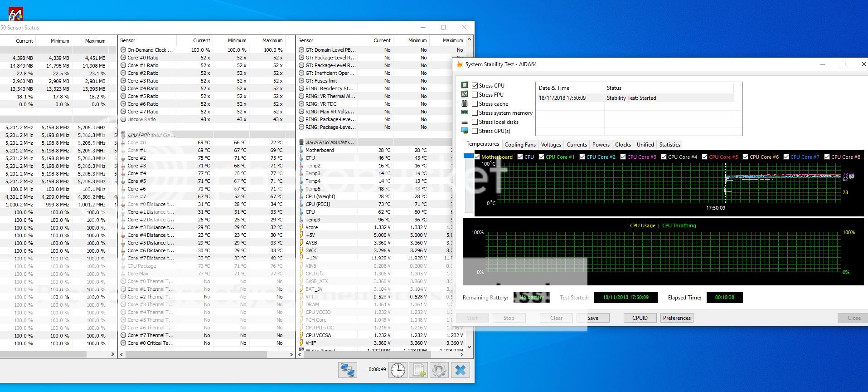Toggle the CPU Core #1 graph checkbox
The image size is (868, 392).
[541, 157]
